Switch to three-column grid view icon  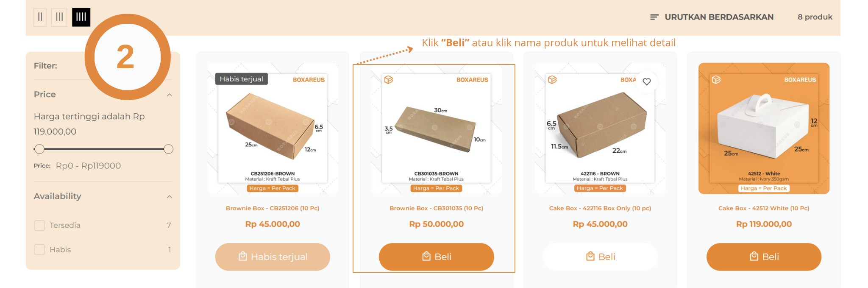59,17
